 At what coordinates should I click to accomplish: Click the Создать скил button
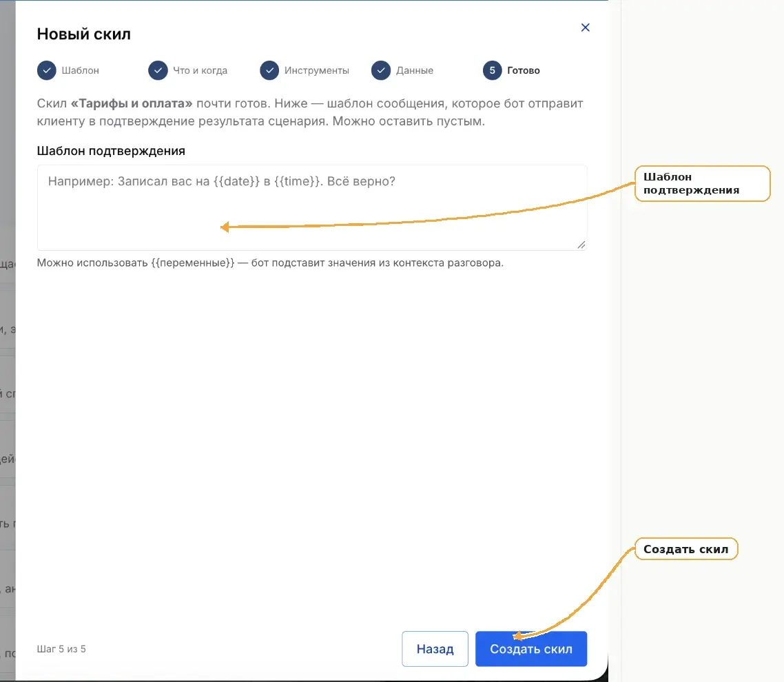pyautogui.click(x=531, y=649)
